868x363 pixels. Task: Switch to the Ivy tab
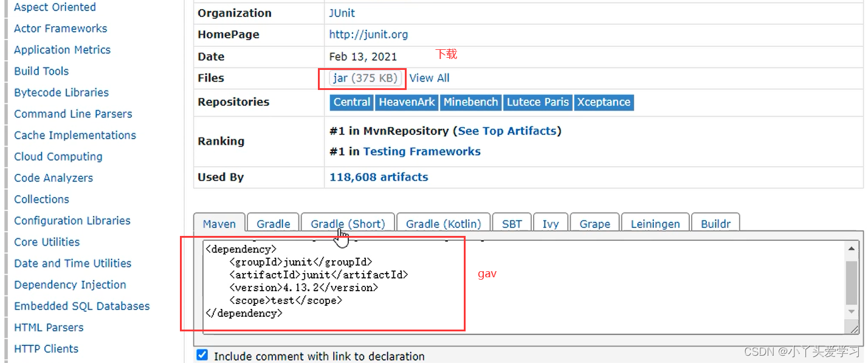tap(551, 223)
